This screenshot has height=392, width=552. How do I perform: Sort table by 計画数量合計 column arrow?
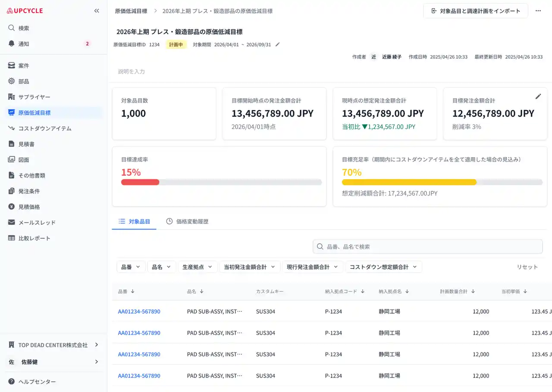473,291
